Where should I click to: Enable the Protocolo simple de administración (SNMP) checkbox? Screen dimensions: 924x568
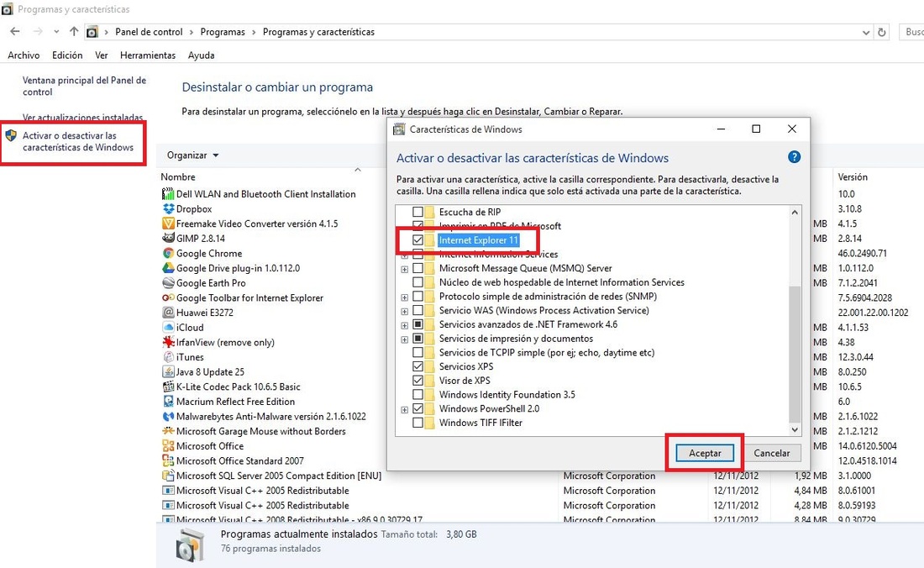tap(417, 297)
